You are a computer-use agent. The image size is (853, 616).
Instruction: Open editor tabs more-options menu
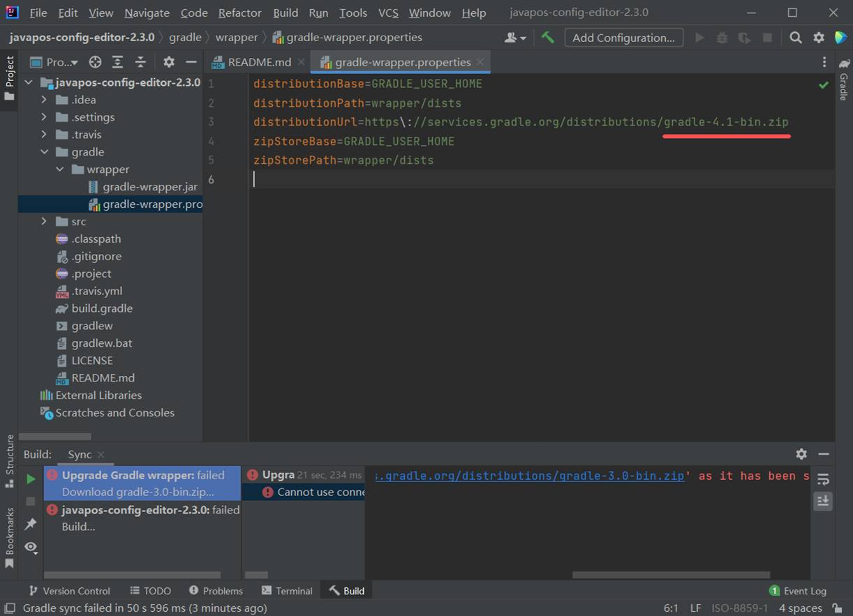tap(824, 62)
